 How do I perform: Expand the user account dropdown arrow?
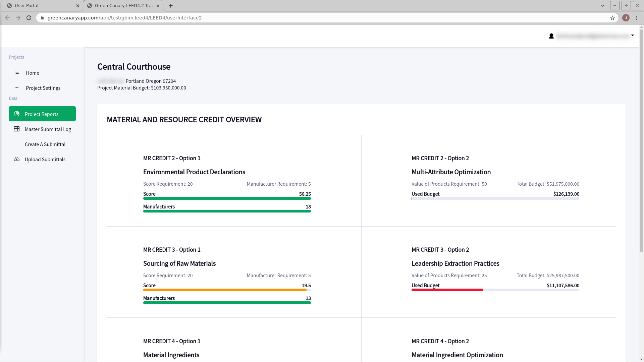point(632,35)
